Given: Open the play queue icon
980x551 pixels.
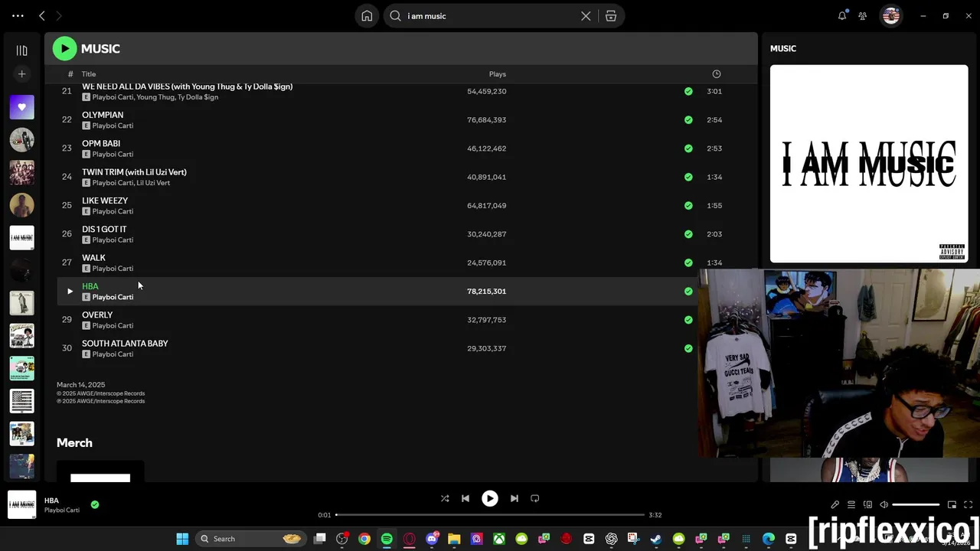Looking at the screenshot, I should click(851, 505).
